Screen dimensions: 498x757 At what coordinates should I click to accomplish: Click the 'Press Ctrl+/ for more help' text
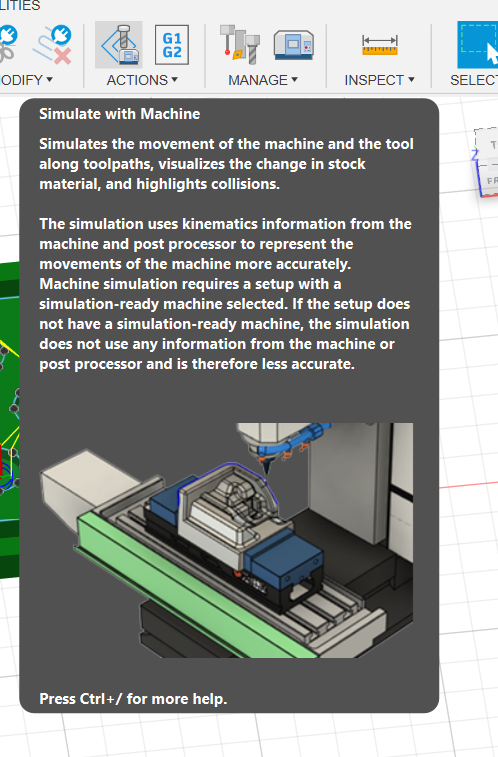click(x=133, y=699)
